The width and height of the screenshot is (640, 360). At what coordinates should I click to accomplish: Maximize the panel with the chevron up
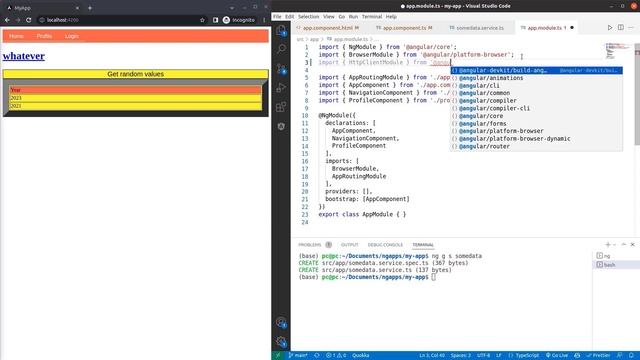(x=624, y=244)
